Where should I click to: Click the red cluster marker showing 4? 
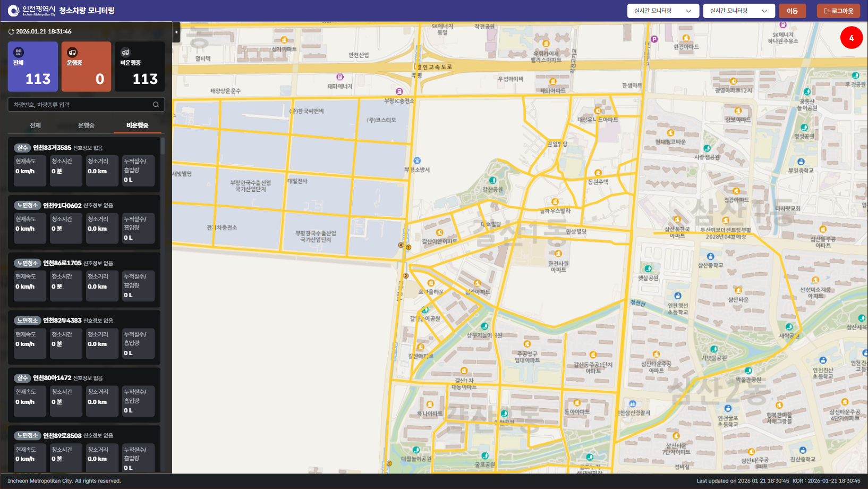tap(851, 38)
